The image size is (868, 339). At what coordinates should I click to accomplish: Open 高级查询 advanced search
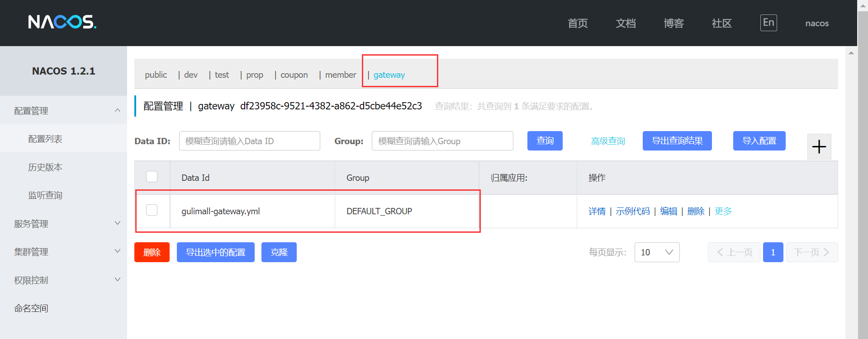click(x=608, y=141)
